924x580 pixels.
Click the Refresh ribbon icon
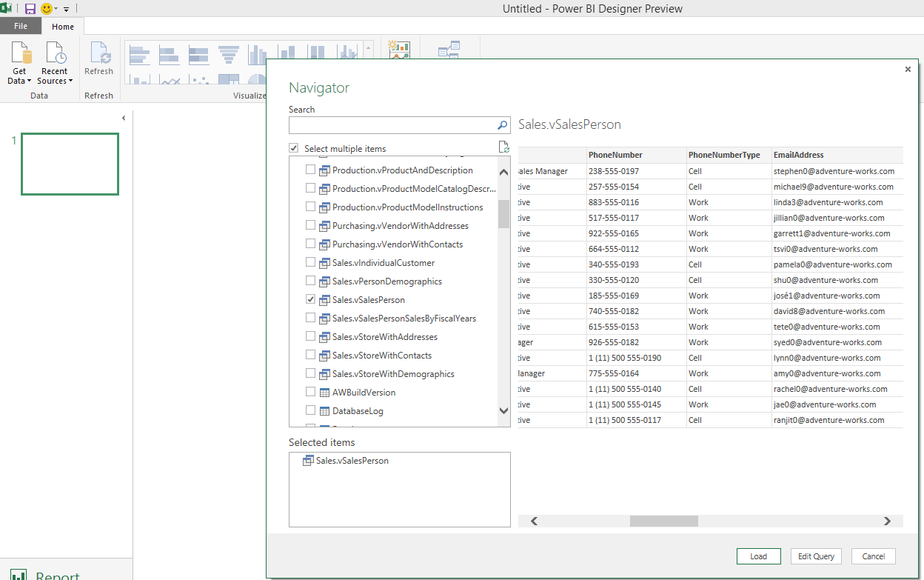pyautogui.click(x=99, y=54)
